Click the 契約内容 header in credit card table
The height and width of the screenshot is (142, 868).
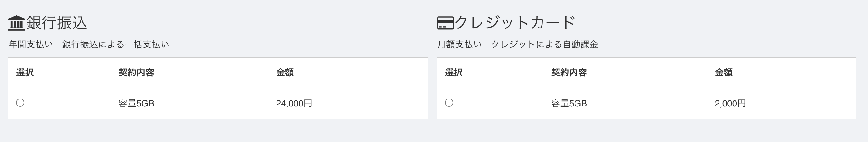(569, 73)
